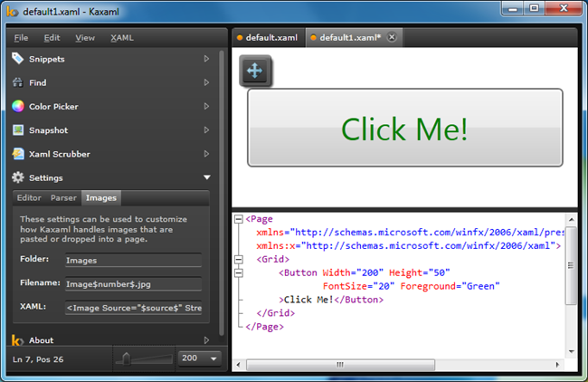Screen dimensions: 588x382
Task: Open the zoom level 200 dropdown
Action: click(x=213, y=358)
